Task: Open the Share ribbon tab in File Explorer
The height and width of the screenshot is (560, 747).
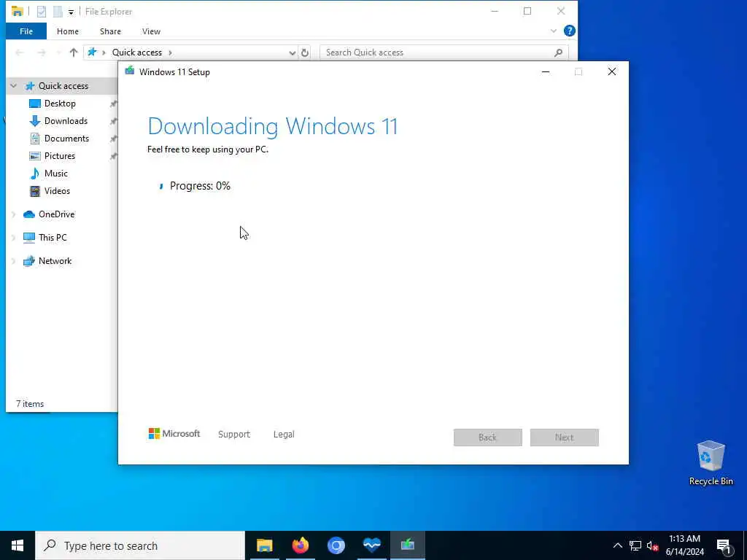Action: [110, 31]
